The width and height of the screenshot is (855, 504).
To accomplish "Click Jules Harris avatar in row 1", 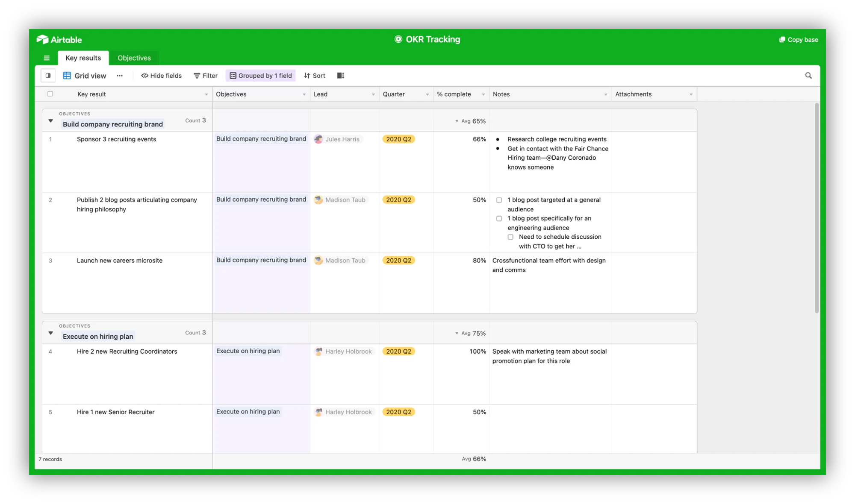I will (318, 139).
